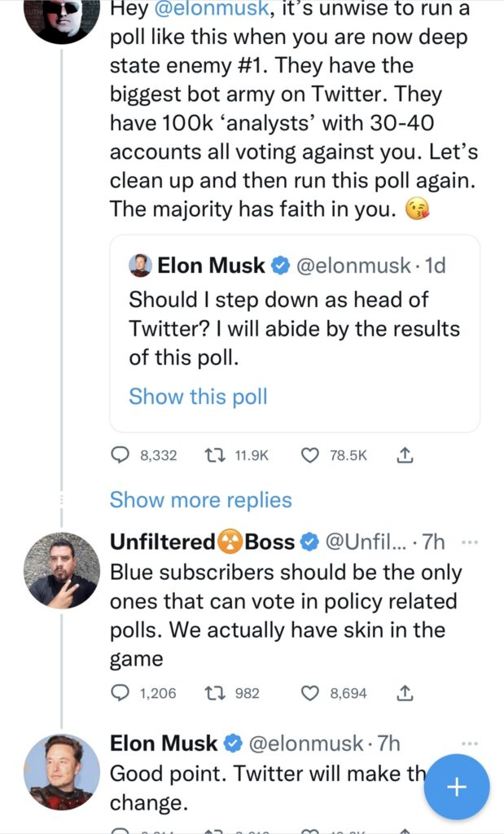Retweet the tweet with 11.9K retweets
504x834 pixels.
point(215,456)
